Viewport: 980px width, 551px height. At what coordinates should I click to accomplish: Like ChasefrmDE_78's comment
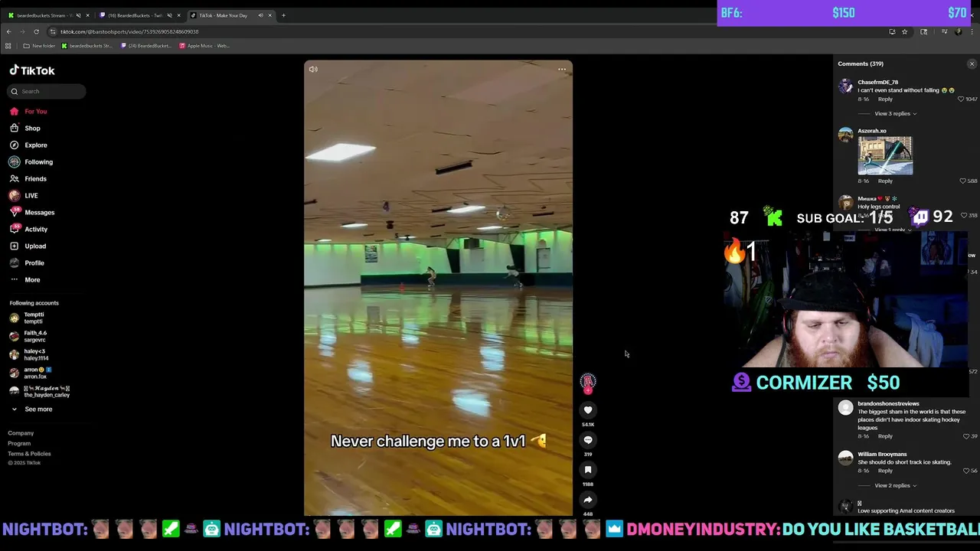962,99
